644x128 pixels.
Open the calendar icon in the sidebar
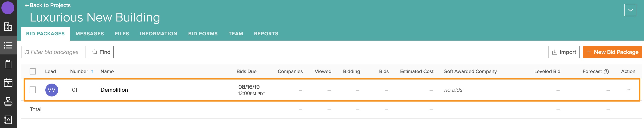8,82
